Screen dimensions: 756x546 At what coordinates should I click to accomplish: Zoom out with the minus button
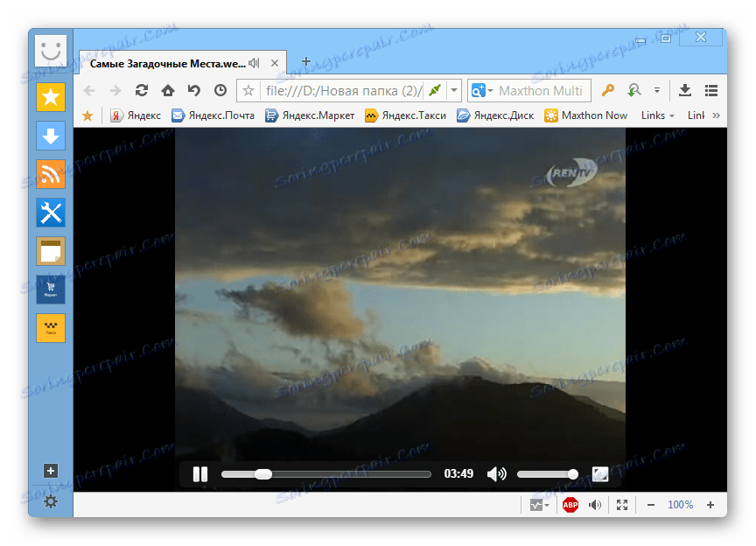(x=650, y=505)
